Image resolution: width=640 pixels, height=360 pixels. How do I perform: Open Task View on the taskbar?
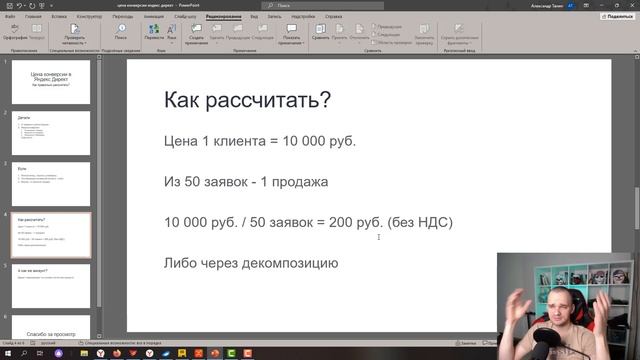(x=40, y=353)
